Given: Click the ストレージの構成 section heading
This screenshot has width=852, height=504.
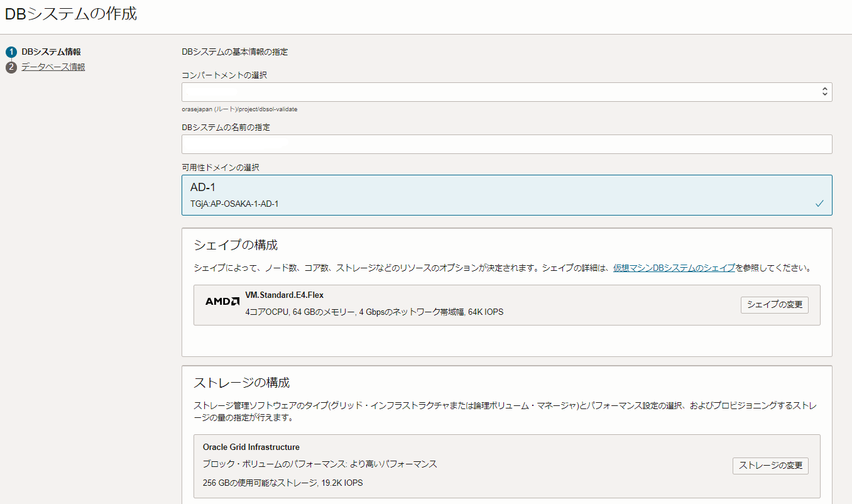Looking at the screenshot, I should tap(242, 383).
